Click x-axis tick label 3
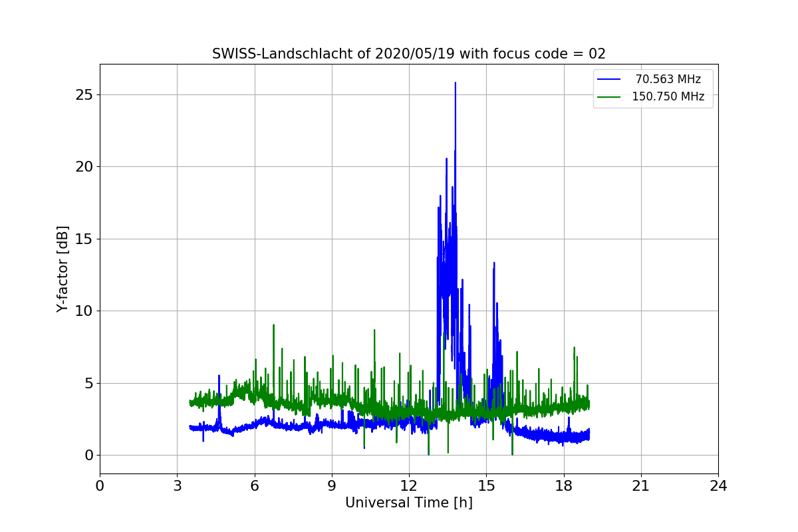The width and height of the screenshot is (798, 532). tap(177, 486)
